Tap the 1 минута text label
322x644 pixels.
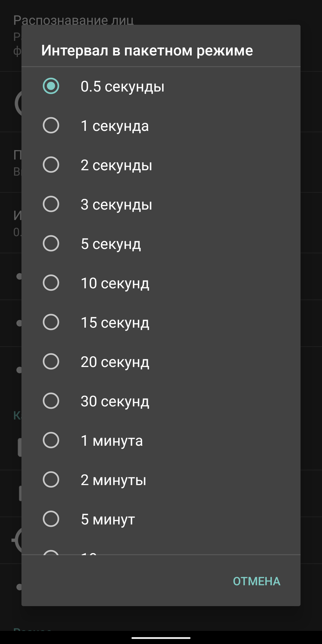coord(112,441)
